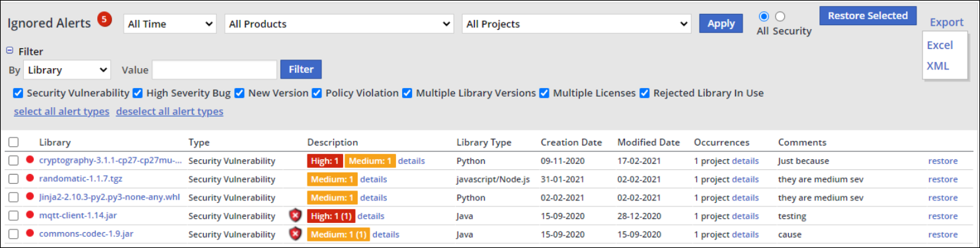Tick the select-all checkbox in table header
980x248 pixels.
[14, 142]
